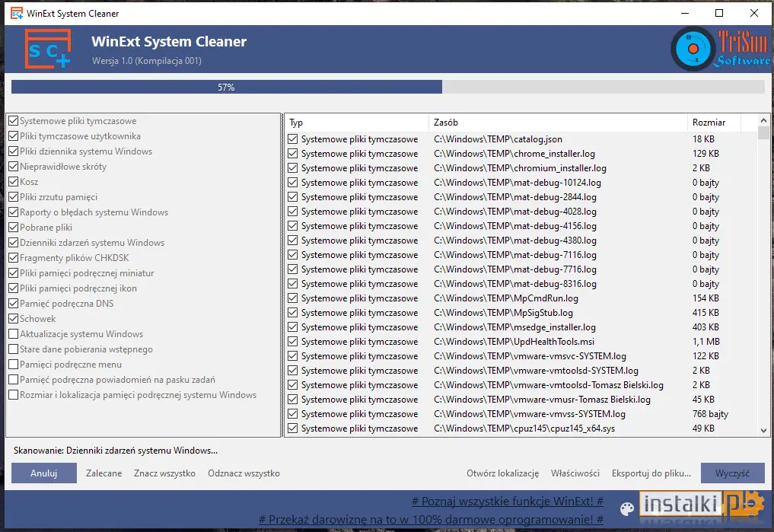Uncheck the MpCmdRun.log row checkbox

[293, 298]
